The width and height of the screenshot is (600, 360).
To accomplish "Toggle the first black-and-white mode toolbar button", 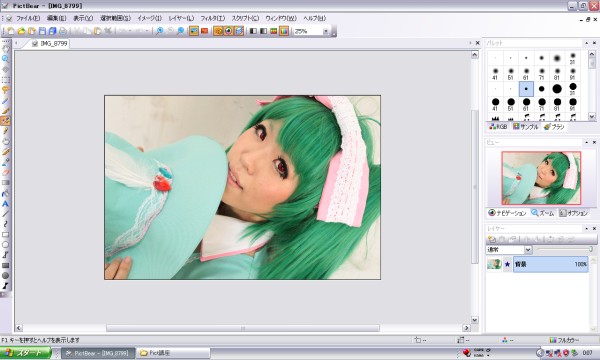I will pos(253,31).
